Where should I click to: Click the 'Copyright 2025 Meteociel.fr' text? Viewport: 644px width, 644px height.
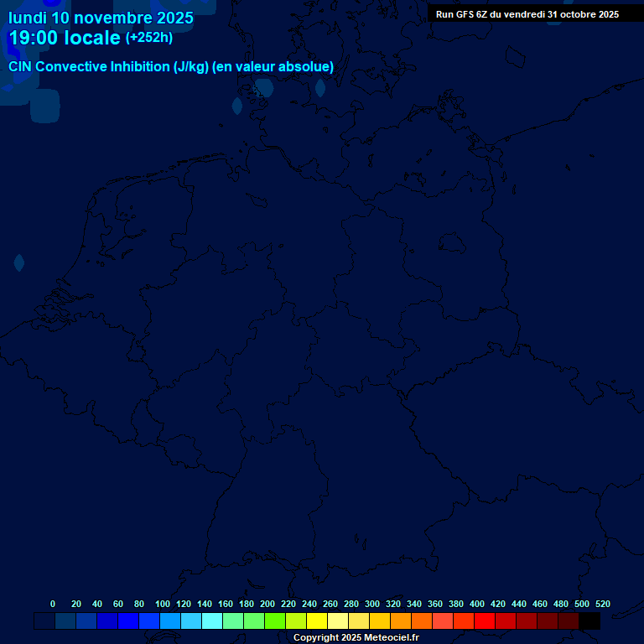(356, 637)
